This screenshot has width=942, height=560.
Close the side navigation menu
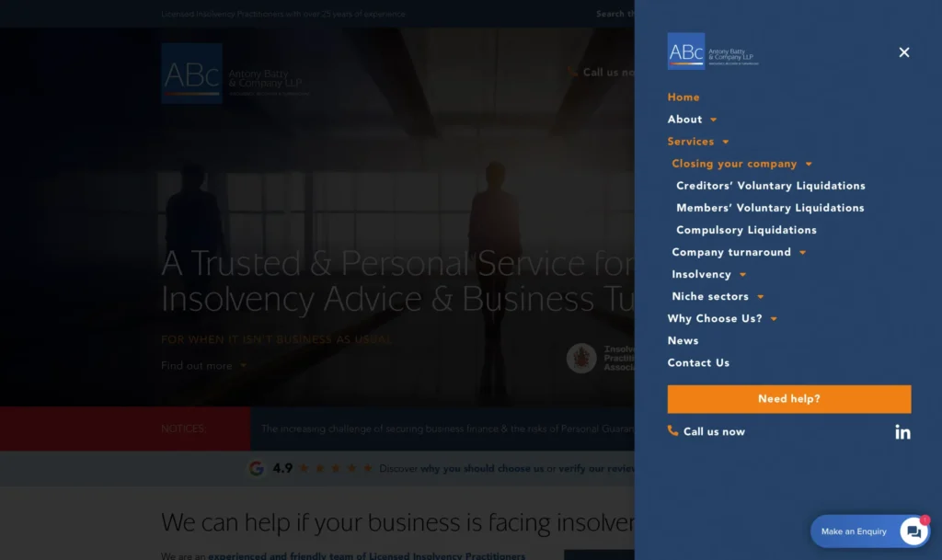903,52
